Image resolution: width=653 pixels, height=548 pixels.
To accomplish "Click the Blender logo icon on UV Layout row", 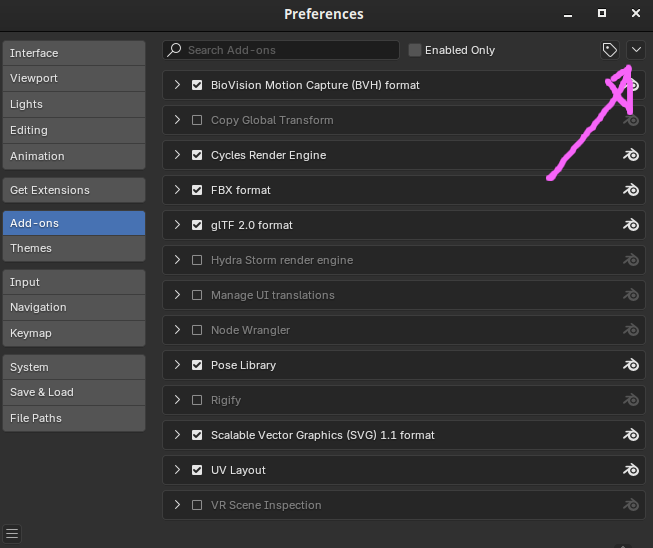I will click(631, 470).
